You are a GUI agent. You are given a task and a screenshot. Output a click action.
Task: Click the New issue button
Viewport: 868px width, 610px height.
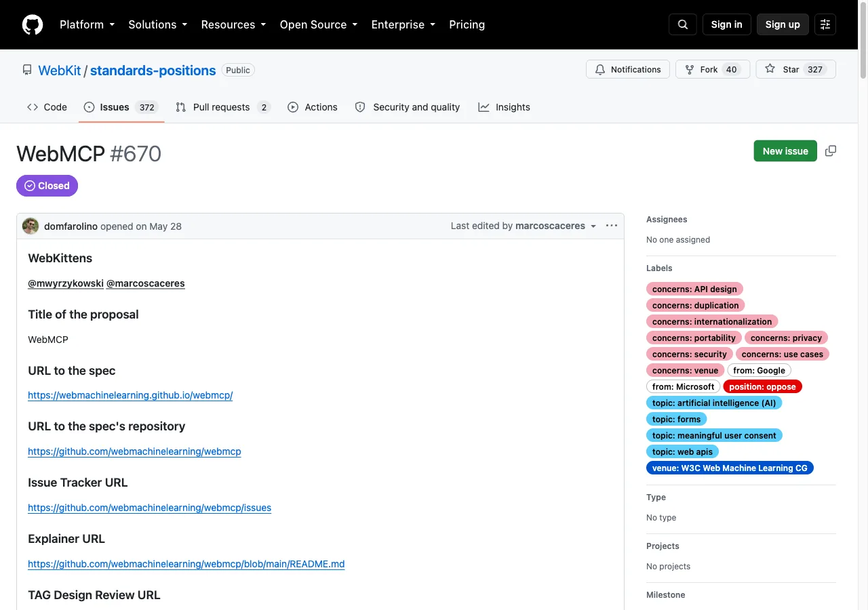785,151
